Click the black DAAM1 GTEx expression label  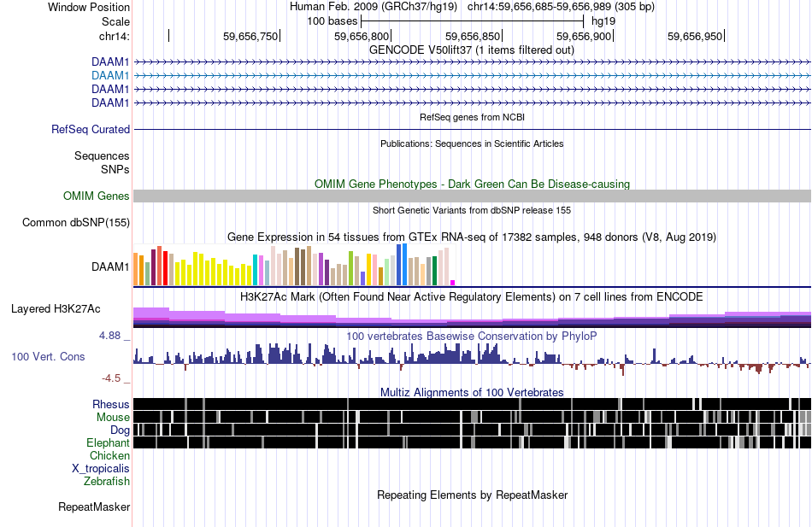click(110, 267)
